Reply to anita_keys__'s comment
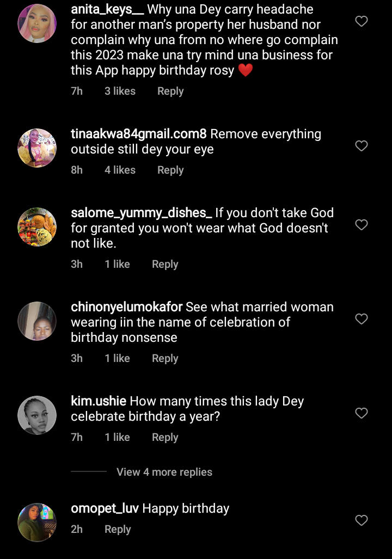Screen dimensions: 392x559 click(170, 91)
